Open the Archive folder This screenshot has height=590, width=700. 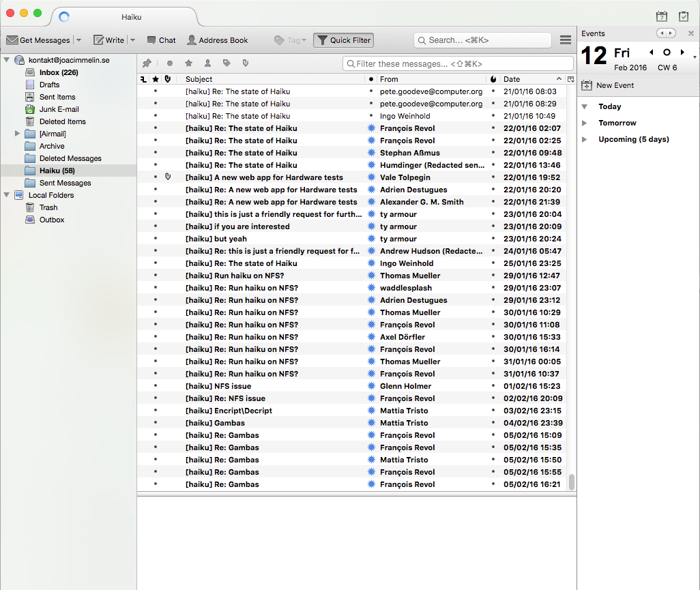52,146
